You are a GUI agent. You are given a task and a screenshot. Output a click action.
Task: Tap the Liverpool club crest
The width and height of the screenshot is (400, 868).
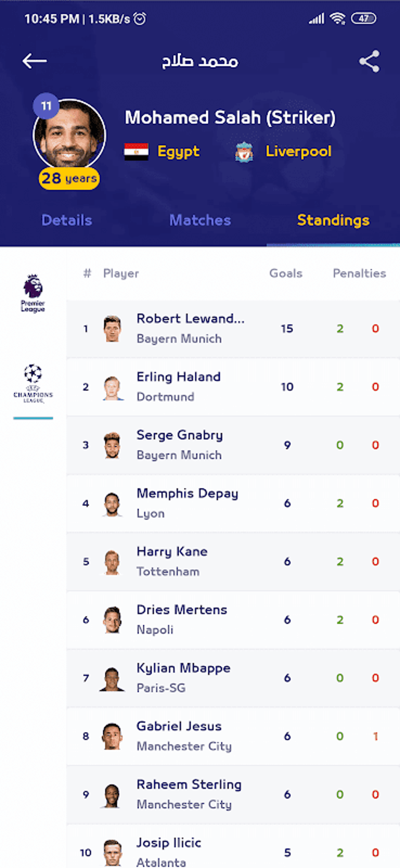coord(244,151)
